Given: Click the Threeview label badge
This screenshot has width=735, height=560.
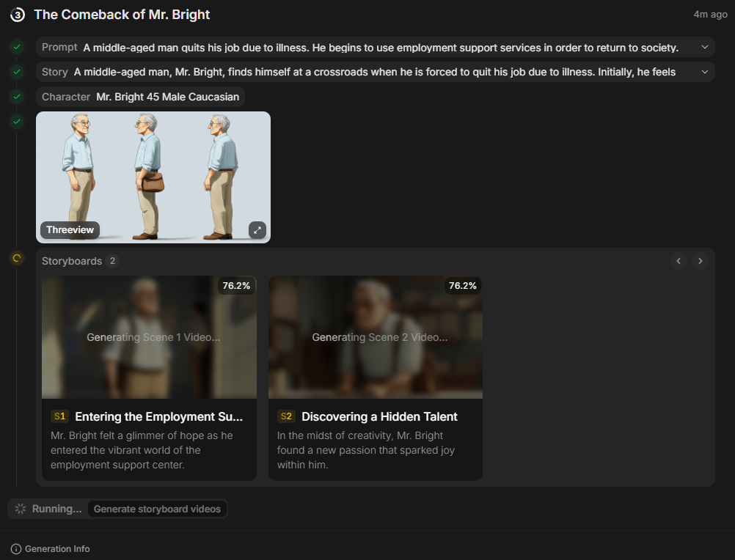Looking at the screenshot, I should coord(70,230).
